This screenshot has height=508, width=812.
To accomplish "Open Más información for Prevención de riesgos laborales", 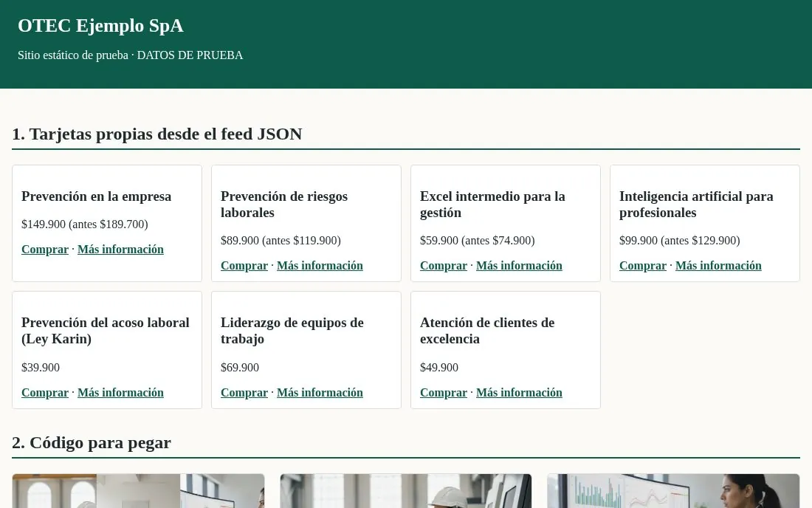I will pos(320,266).
